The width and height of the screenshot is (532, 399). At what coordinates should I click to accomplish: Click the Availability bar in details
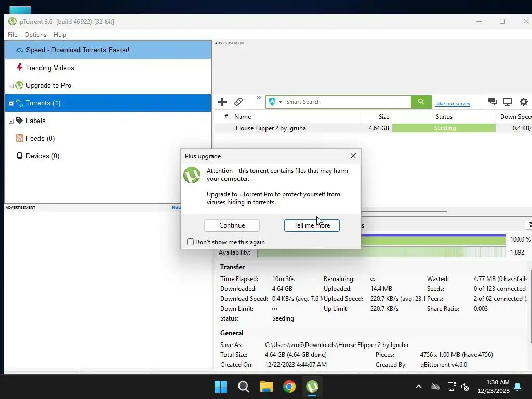point(381,252)
